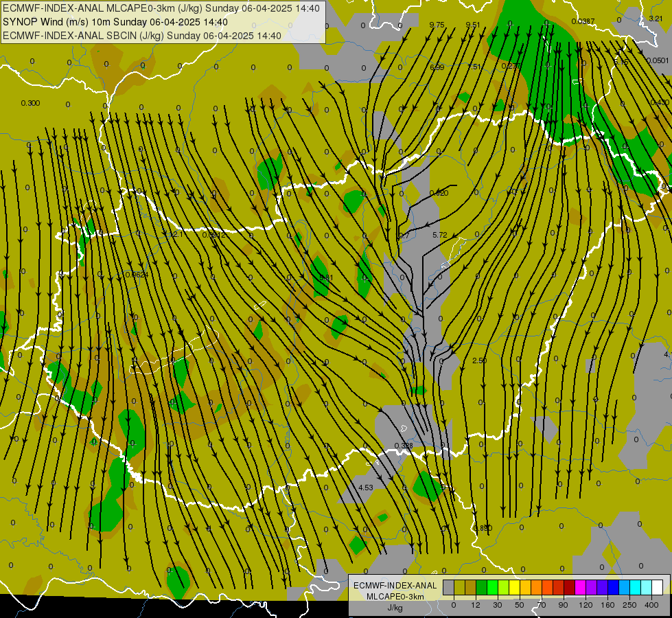Select the 9.51 data value
672x618 pixels.
point(473,25)
